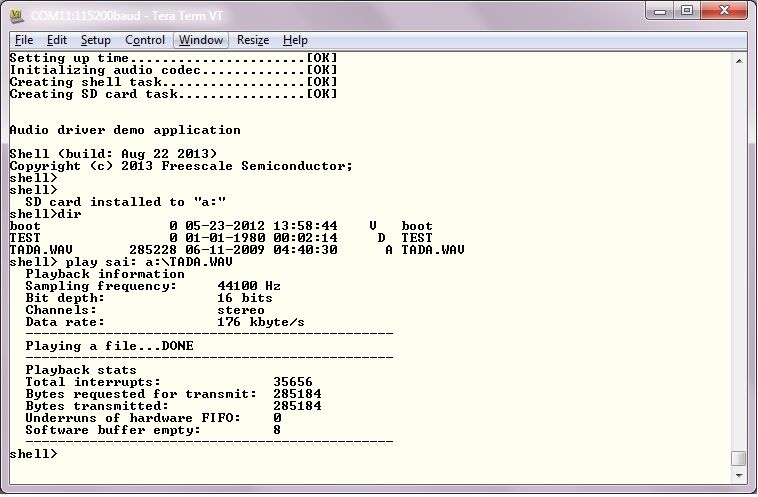The width and height of the screenshot is (758, 497).
Task: Open the Help menu
Action: pos(295,40)
